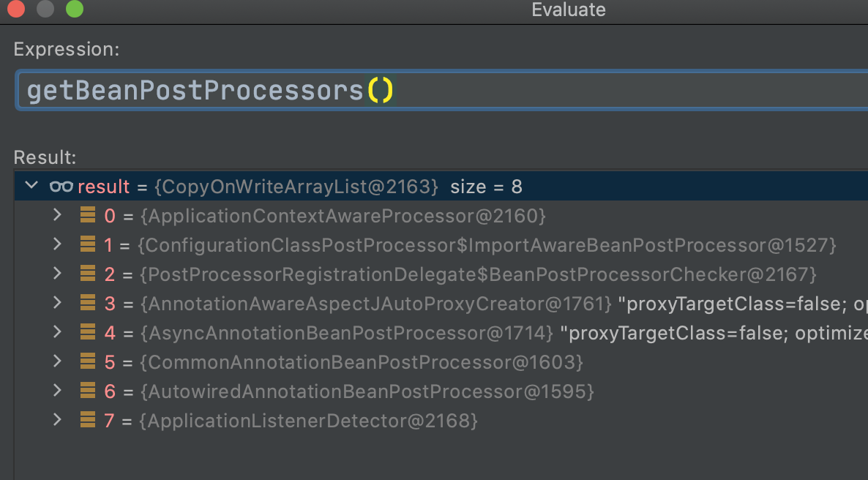Click the field icon of element 0

coord(88,215)
